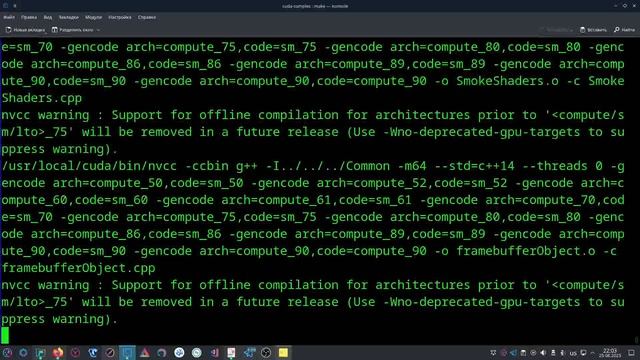Click the text 'framebufferObject.o' in the terminal

526,251
